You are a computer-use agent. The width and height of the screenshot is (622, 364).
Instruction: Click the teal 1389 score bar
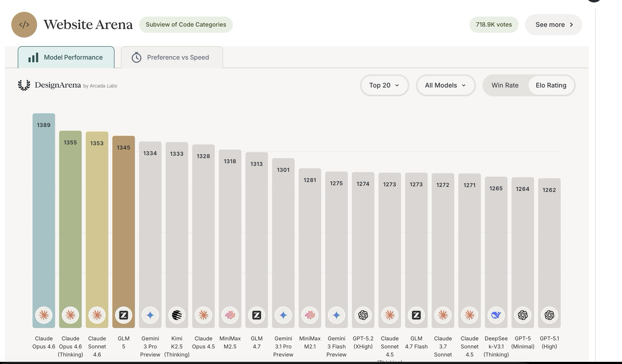[x=44, y=215]
